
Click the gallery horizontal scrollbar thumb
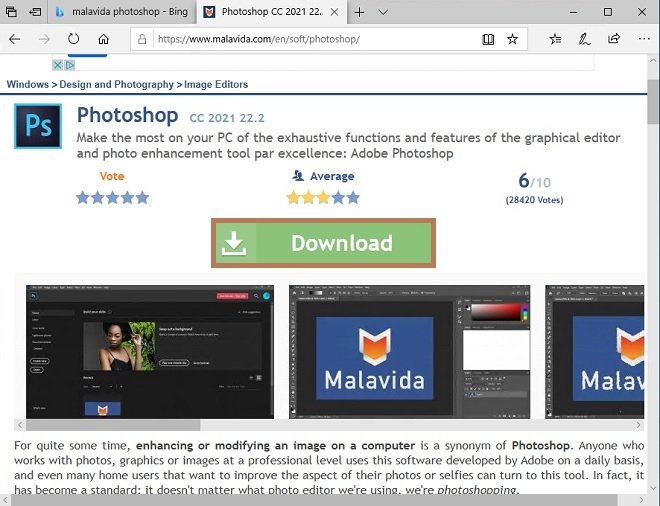coord(113,425)
